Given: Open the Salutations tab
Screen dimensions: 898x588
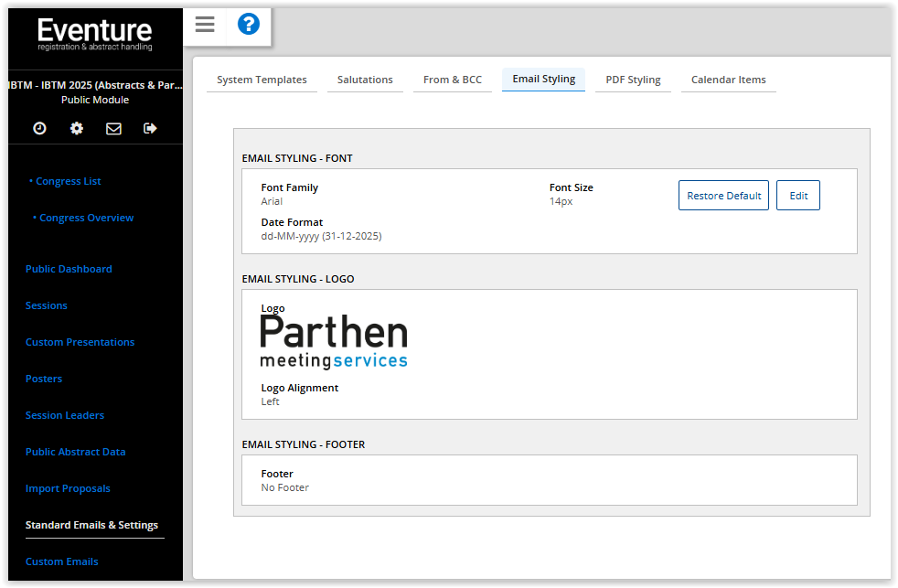Looking at the screenshot, I should pos(365,80).
